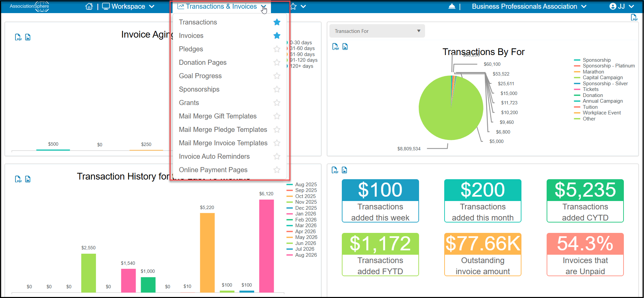Favorite Mail Merge Pledge Templates star
The height and width of the screenshot is (298, 644).
pos(277,130)
